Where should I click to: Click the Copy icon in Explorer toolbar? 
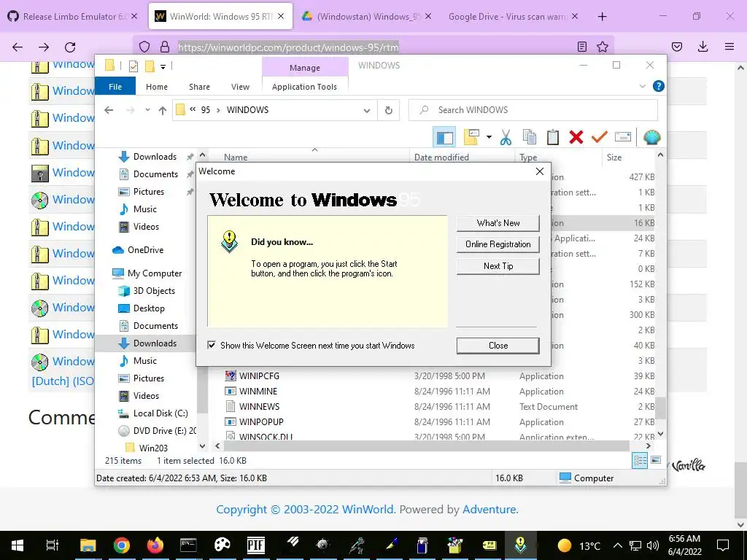click(x=530, y=137)
